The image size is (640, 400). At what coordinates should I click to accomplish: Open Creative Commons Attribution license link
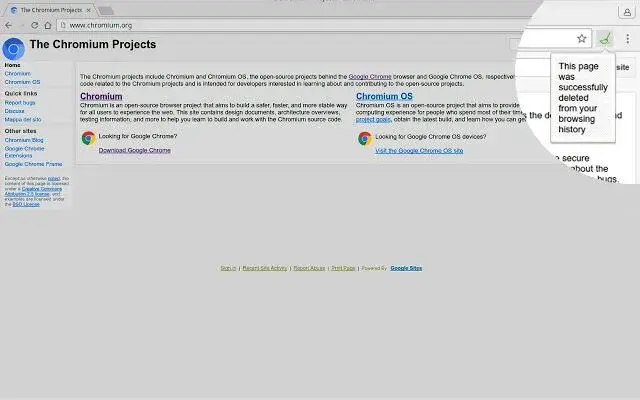(x=35, y=191)
